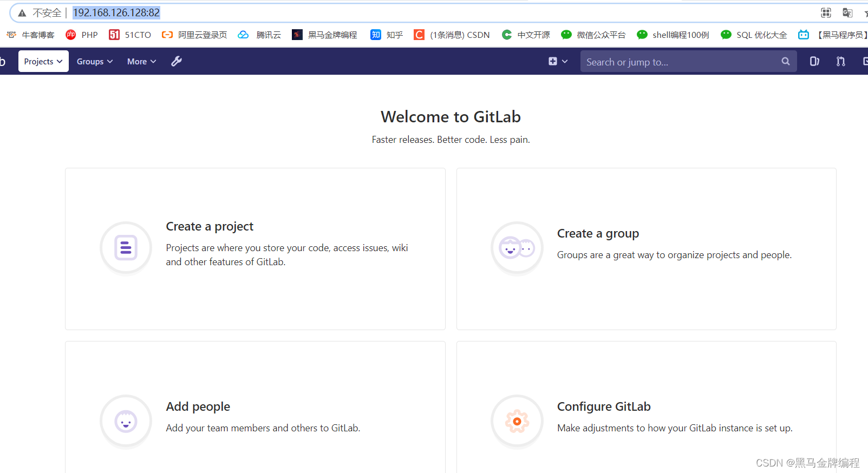Viewport: 868px width, 473px height.
Task: Click the Add people face icon
Action: pos(126,421)
